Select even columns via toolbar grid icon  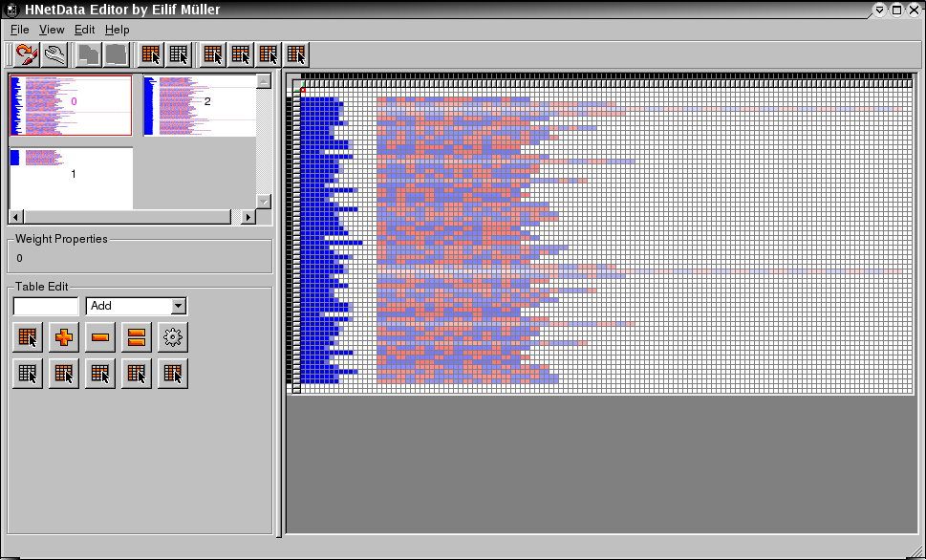(x=296, y=54)
